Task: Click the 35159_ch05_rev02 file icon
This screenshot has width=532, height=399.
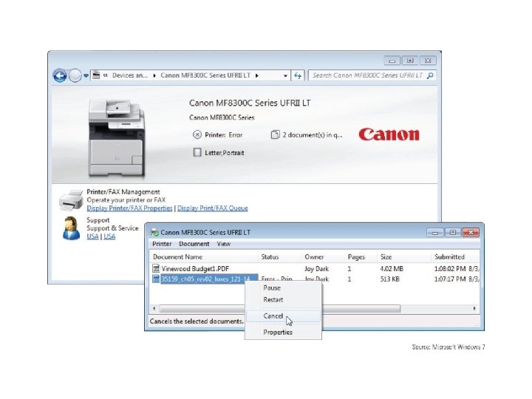Action: [x=156, y=279]
